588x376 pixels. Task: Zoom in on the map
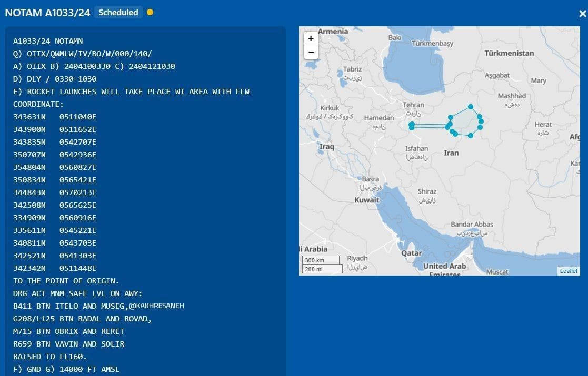311,38
